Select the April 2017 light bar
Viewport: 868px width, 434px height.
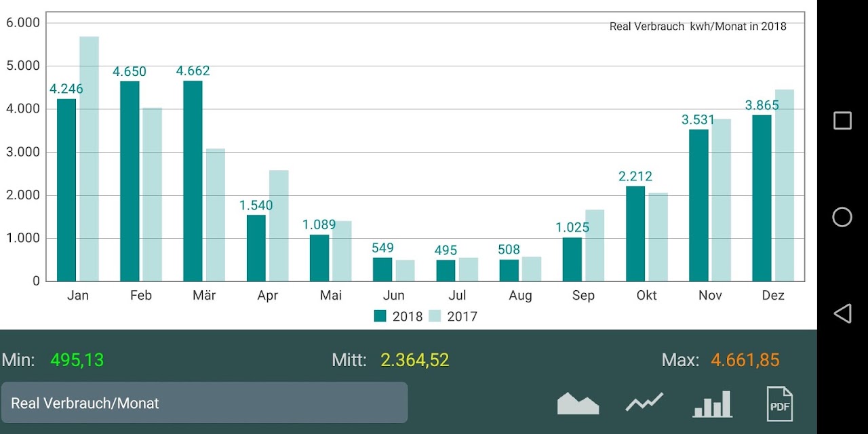click(279, 226)
